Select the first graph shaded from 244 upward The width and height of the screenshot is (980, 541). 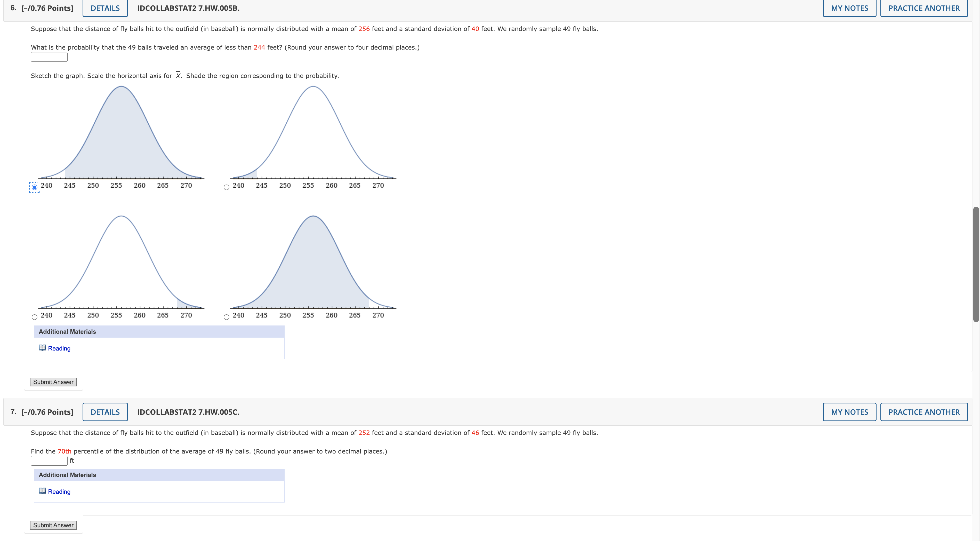click(35, 187)
